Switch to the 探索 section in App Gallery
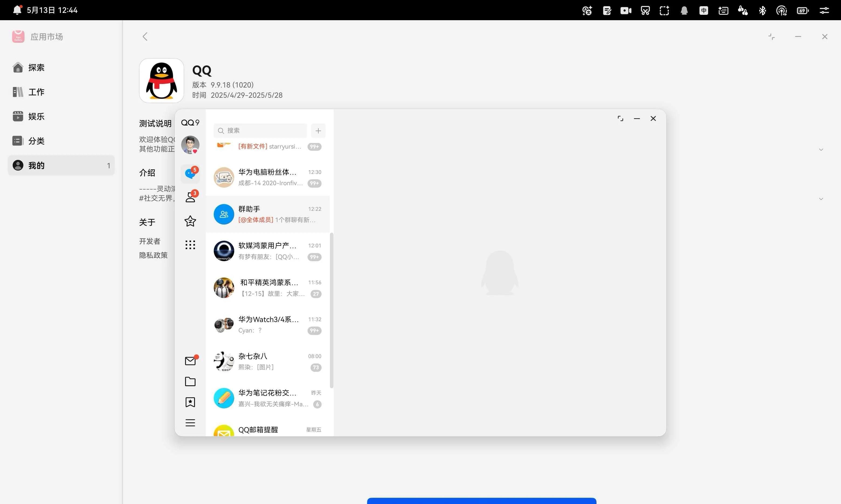The image size is (841, 504). click(x=36, y=67)
